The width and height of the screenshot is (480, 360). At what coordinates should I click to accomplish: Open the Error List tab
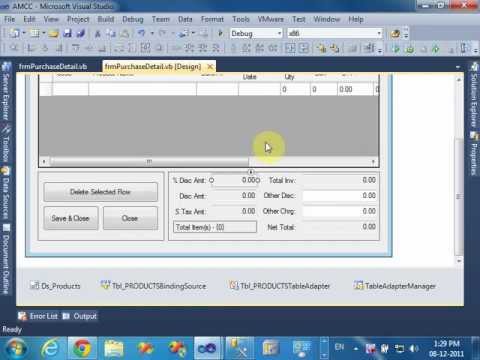click(38, 316)
